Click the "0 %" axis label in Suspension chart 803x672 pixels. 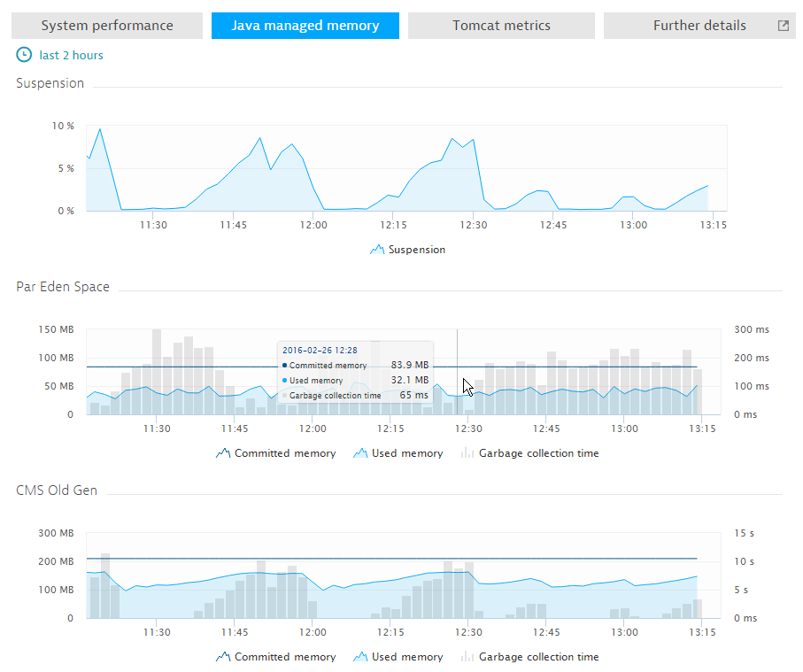click(66, 211)
